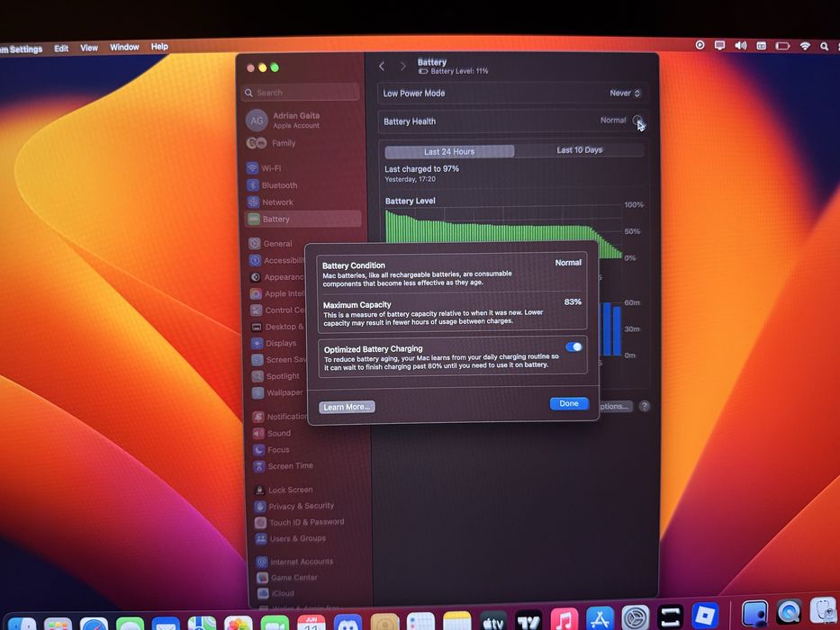Open Game Center in the sidebar

tap(287, 578)
